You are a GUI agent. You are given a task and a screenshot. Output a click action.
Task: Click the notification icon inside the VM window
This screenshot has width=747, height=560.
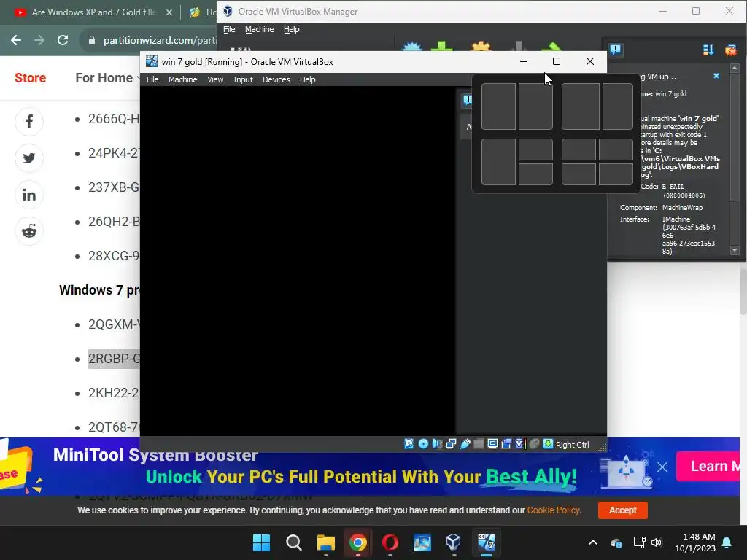[x=468, y=99]
